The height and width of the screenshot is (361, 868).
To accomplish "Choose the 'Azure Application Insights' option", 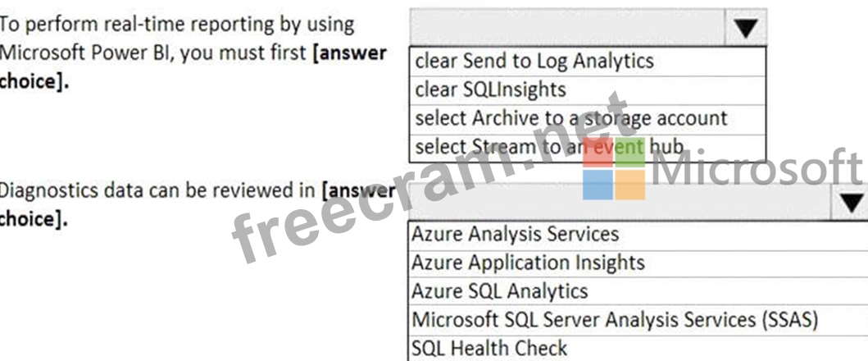I will 638,263.
